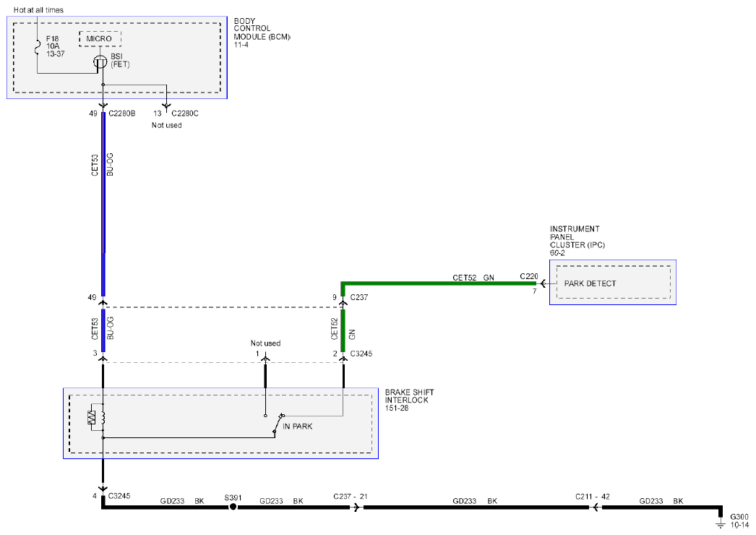Viewport: 756px width, 535px height.
Task: Click the 'CET52 GN' horizontal wire label
Action: pyautogui.click(x=473, y=278)
